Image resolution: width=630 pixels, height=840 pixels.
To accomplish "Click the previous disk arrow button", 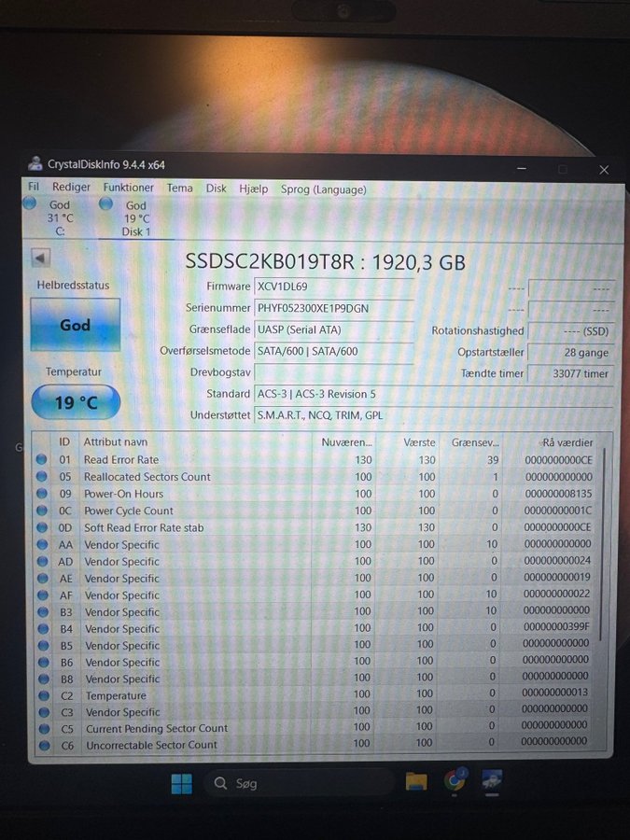I will pyautogui.click(x=40, y=259).
